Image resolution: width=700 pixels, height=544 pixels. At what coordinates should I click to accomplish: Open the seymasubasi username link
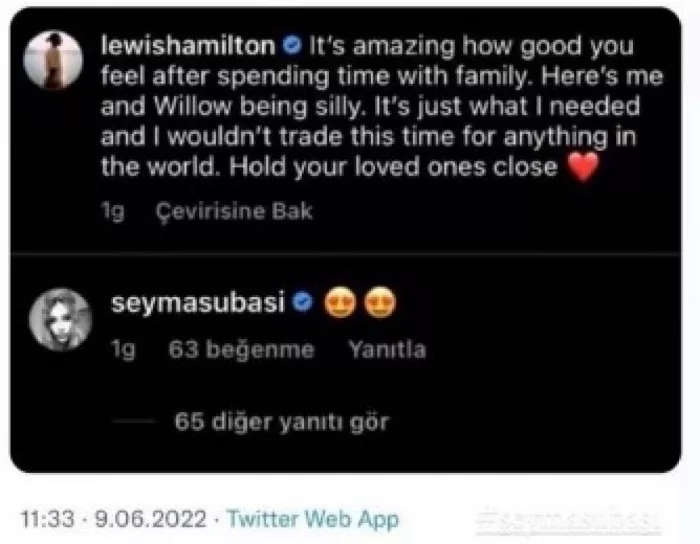[x=198, y=303]
